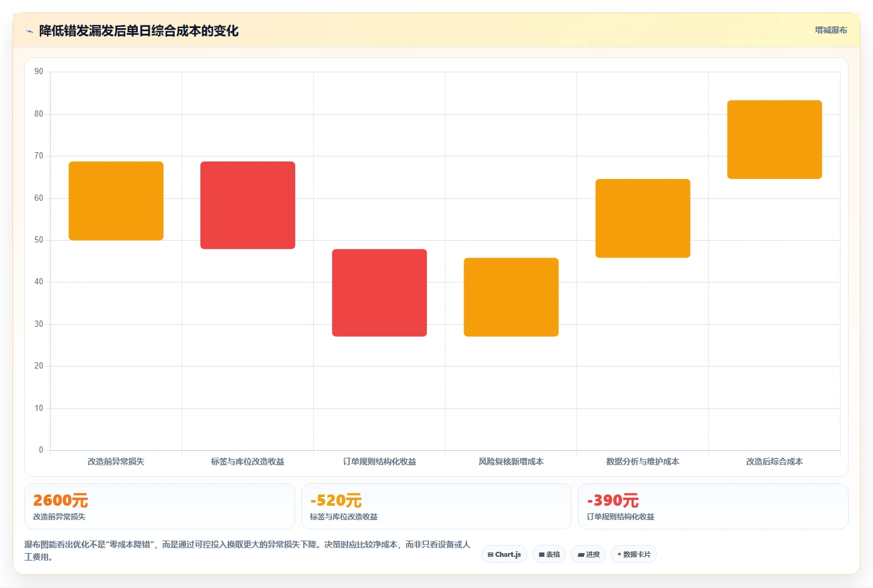Click the y-axis value 10
873x588 pixels.
(x=39, y=408)
